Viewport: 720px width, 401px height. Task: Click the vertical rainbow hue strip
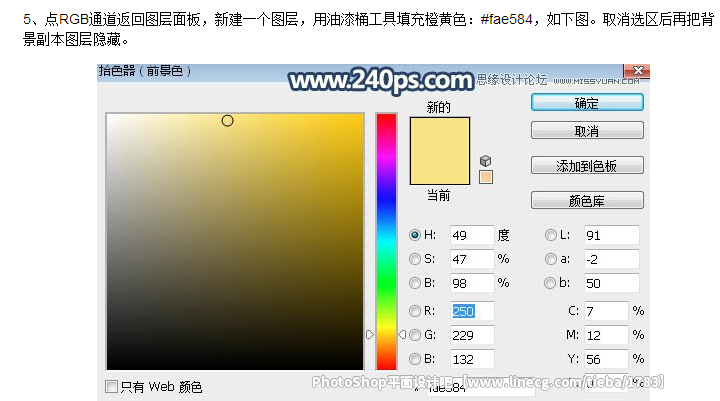tap(386, 241)
